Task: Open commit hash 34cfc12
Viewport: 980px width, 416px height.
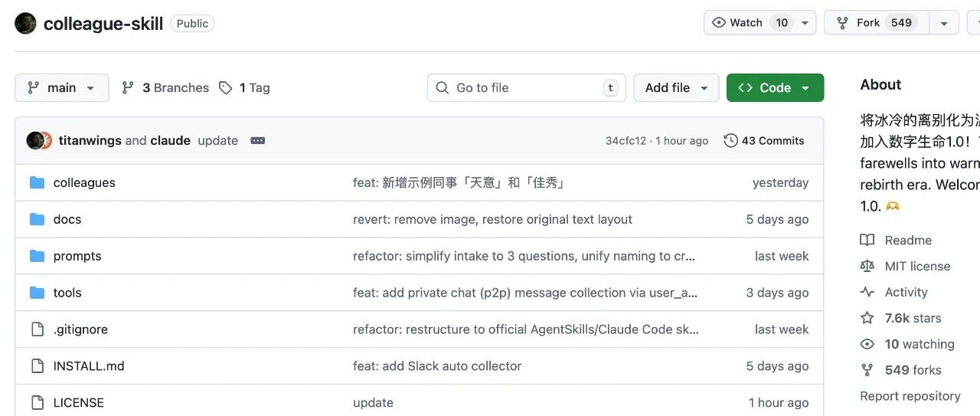Action: [626, 140]
